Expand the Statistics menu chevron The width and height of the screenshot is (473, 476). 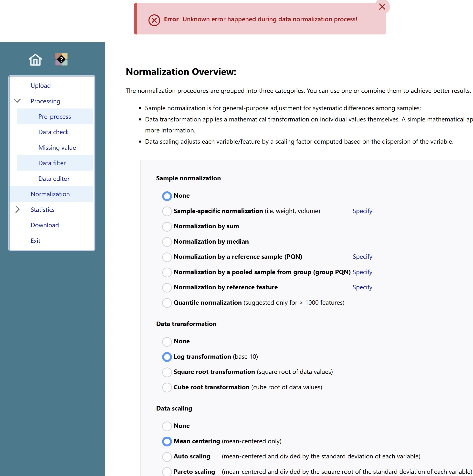coord(17,209)
